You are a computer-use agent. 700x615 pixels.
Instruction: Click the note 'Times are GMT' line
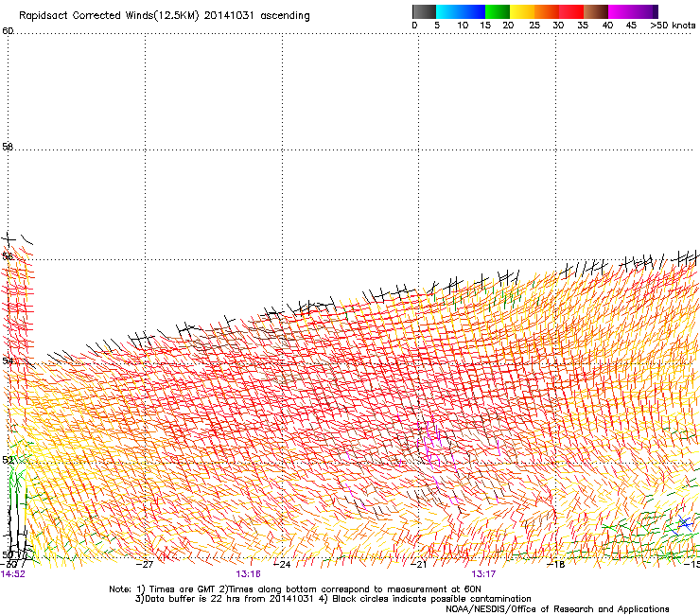295,589
